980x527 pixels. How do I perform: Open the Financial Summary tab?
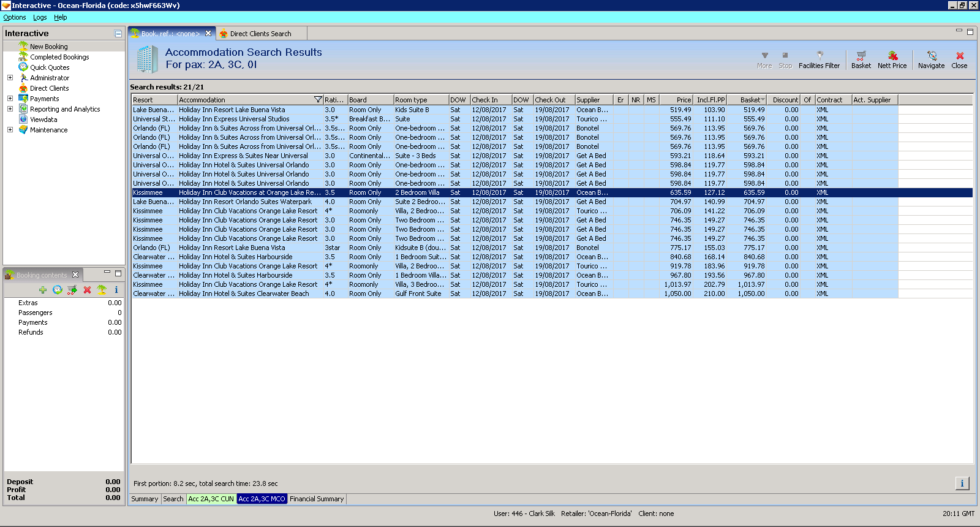317,499
